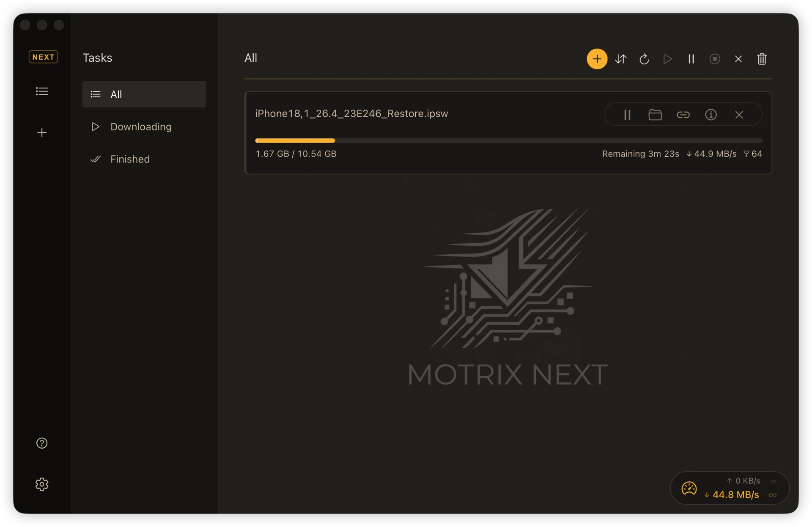
Task: Click the Tasks heading in the sidebar
Action: [97, 58]
